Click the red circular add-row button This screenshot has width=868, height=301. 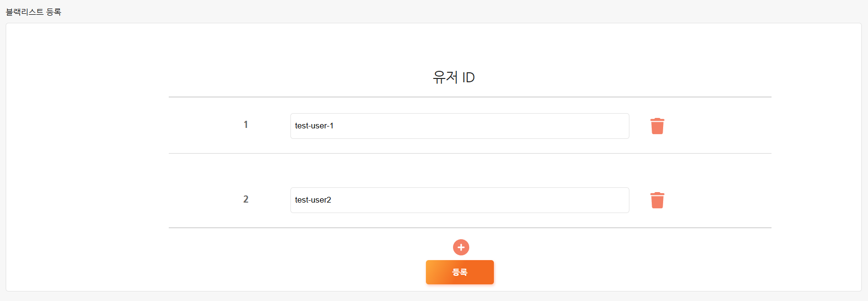[461, 247]
